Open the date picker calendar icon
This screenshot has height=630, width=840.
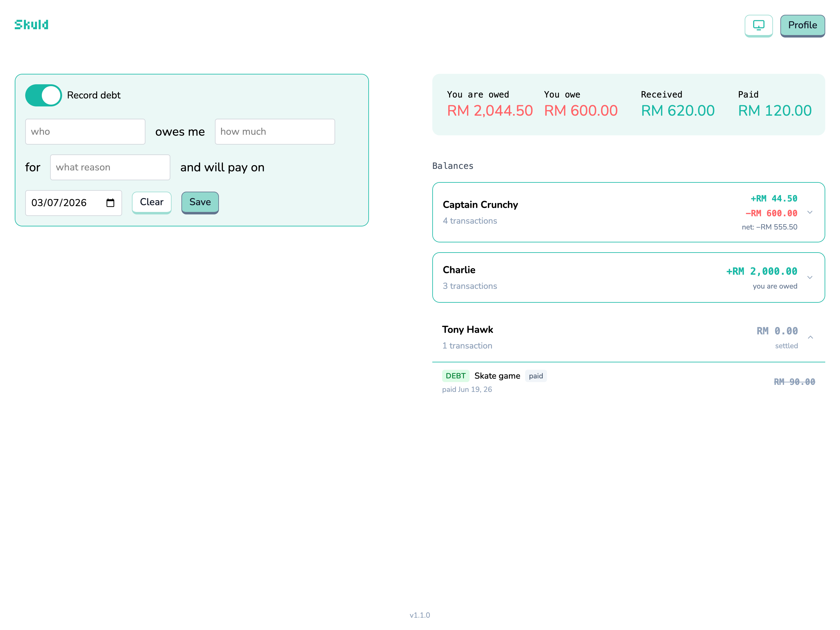click(110, 203)
